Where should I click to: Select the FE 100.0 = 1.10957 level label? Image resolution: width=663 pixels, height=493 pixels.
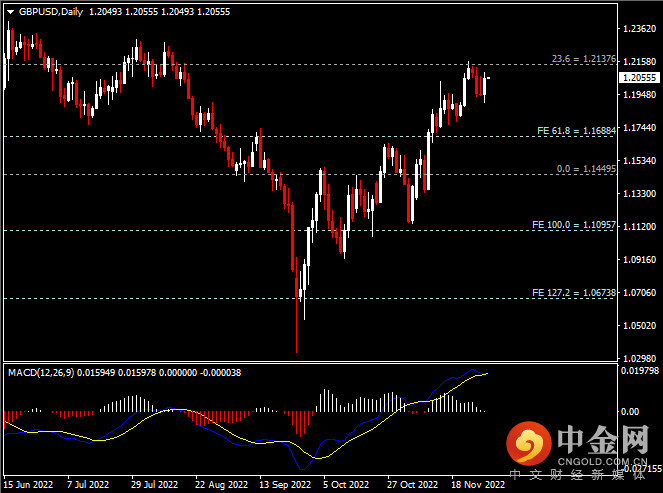[x=574, y=226]
